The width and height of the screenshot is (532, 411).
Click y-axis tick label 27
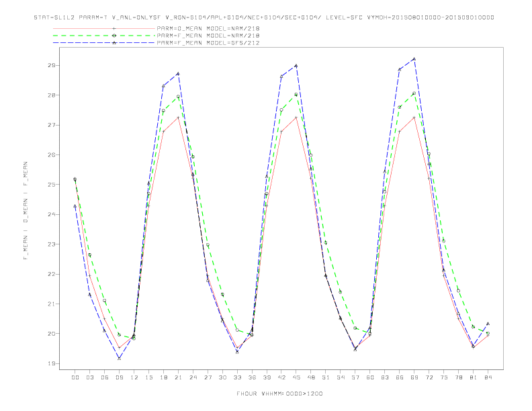tap(51, 125)
